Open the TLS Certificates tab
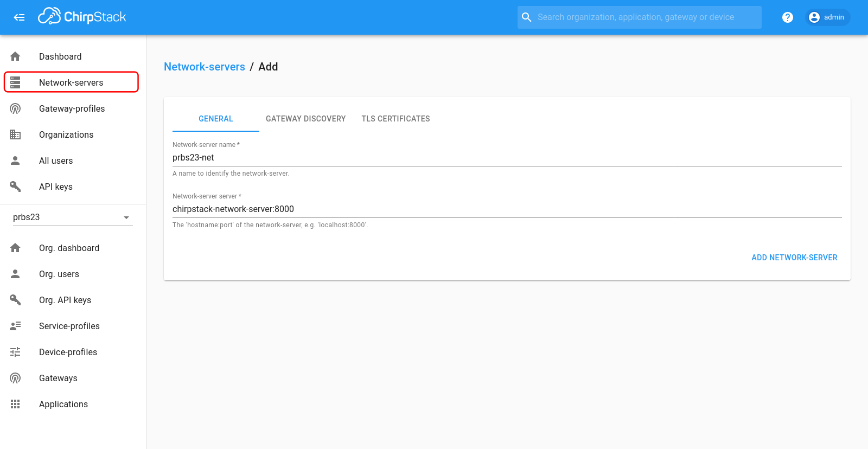 coord(395,119)
